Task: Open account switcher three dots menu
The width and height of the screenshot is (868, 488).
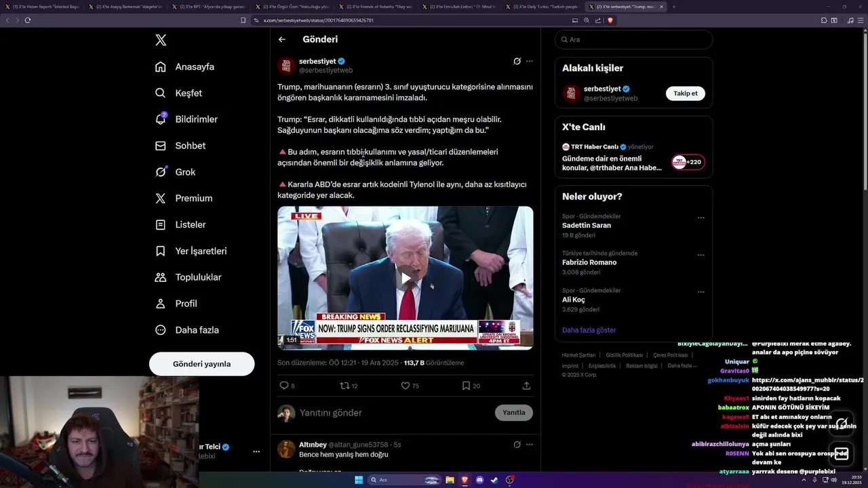Action: 256,451
